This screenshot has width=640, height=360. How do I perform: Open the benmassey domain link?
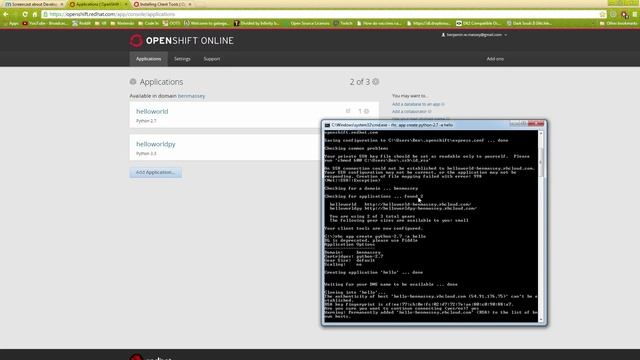[191, 96]
